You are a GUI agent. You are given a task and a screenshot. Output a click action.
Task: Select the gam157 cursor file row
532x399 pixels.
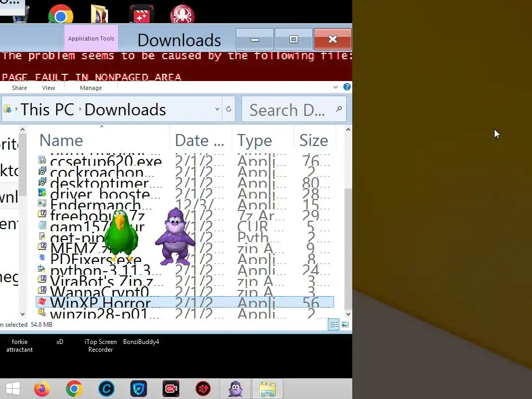[x=185, y=225]
